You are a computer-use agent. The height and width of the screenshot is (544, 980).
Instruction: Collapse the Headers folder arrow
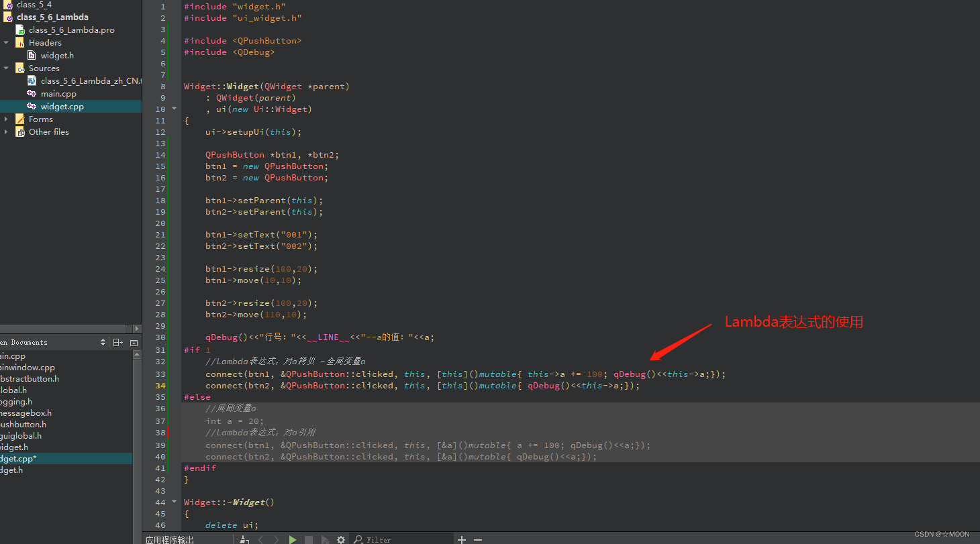tap(6, 42)
